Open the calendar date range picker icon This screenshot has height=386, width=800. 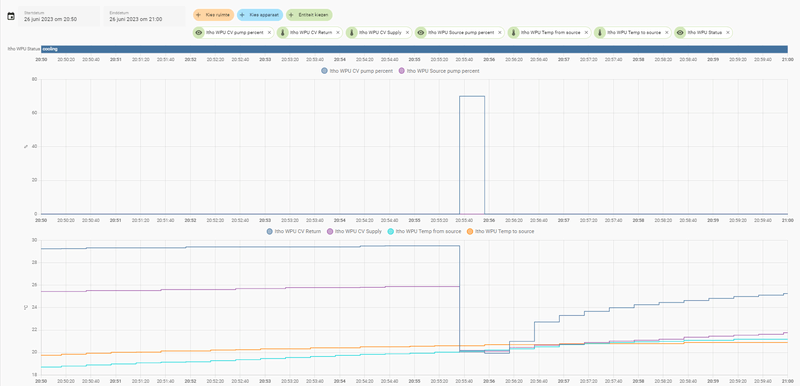[11, 16]
